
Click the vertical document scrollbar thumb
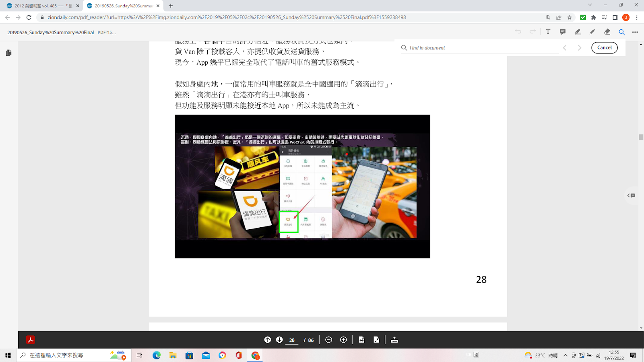click(x=641, y=137)
